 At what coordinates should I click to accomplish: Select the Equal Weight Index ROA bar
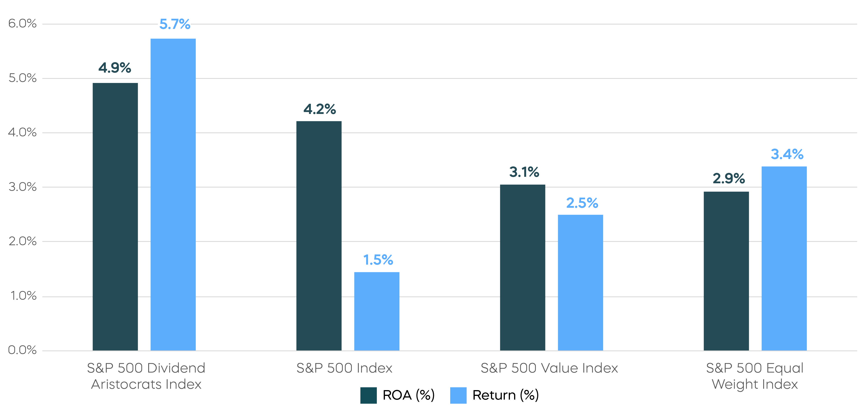726,271
